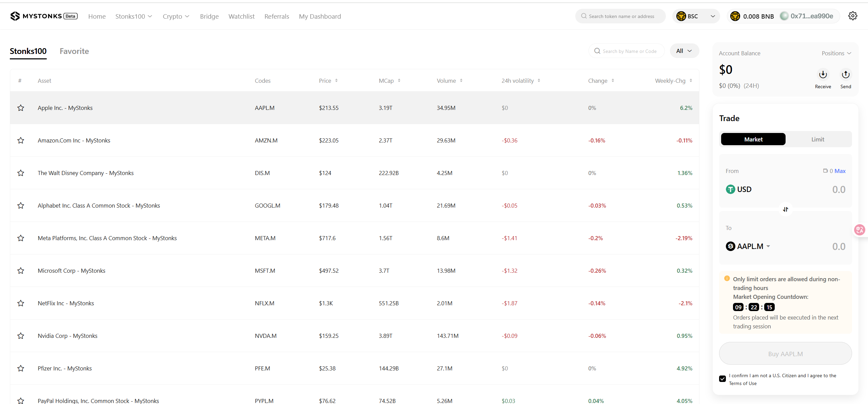Click the To AAPL.M amount field
Image resolution: width=868 pixels, height=404 pixels.
[838, 247]
